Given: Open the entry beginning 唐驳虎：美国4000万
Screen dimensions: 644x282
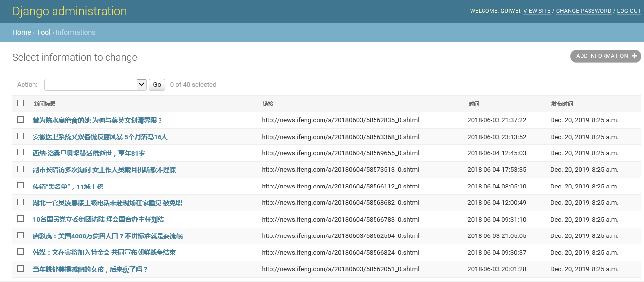Looking at the screenshot, I should [x=107, y=236].
